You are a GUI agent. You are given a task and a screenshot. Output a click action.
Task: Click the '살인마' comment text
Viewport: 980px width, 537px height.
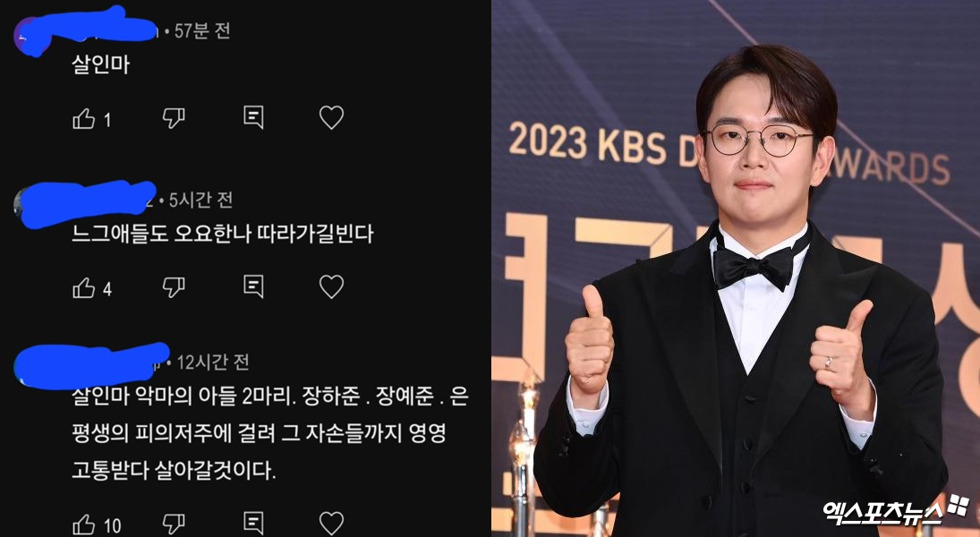[100, 64]
